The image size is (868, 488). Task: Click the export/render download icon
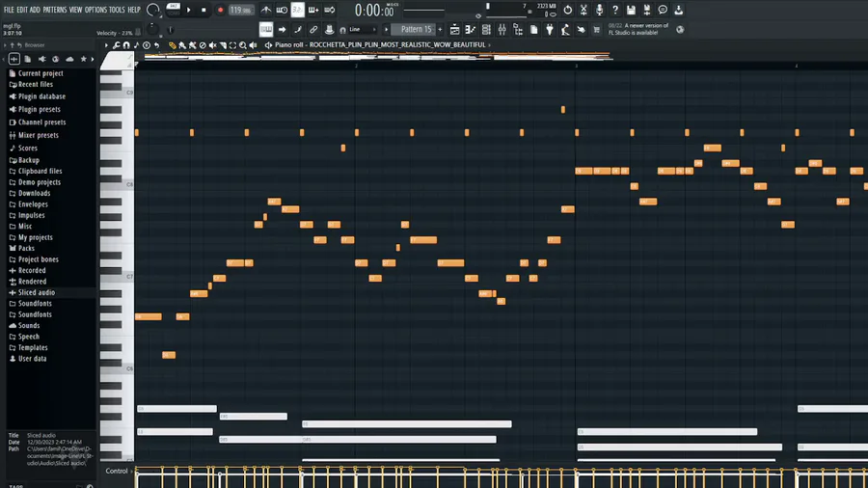[x=679, y=10]
